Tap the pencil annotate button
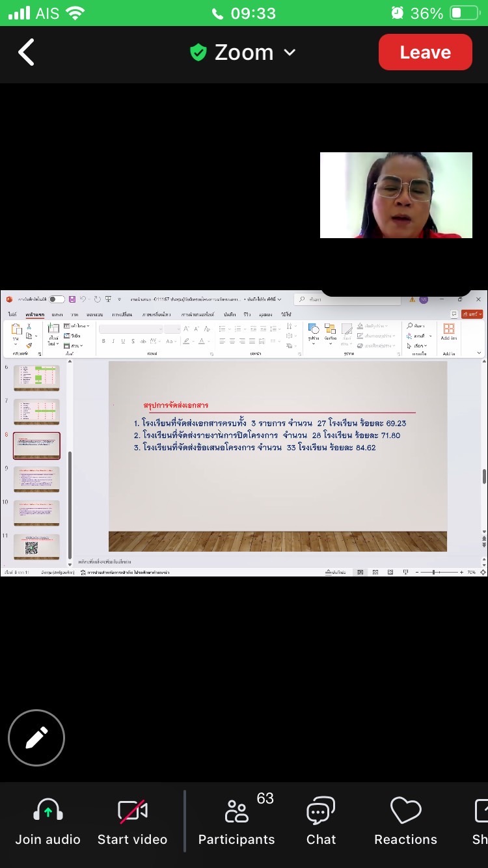Screen dimensions: 488x868 [36, 737]
